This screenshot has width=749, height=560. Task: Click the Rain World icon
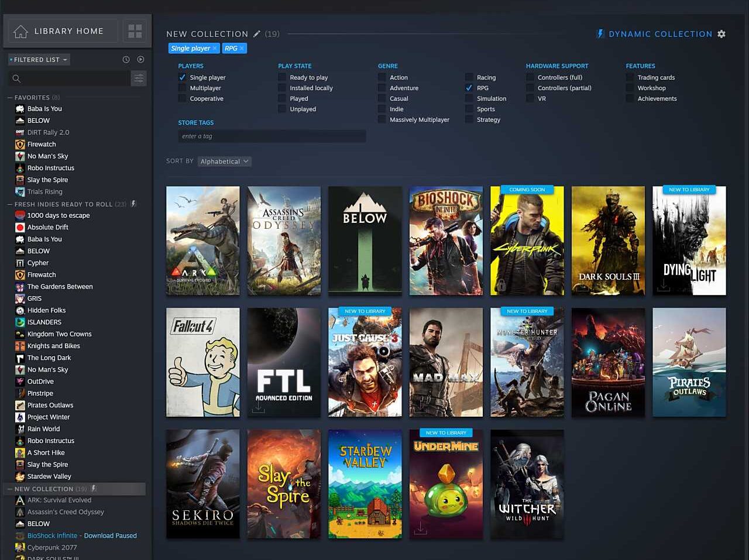tap(20, 429)
